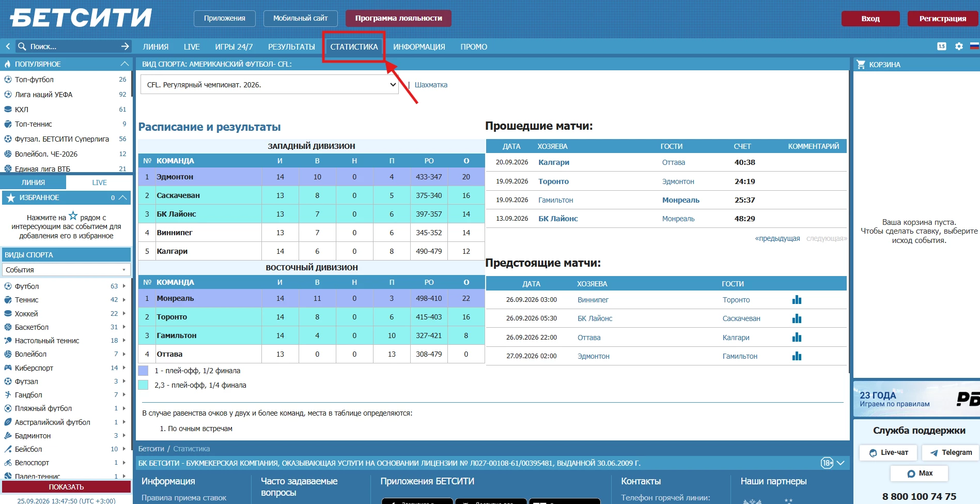
Task: Click the Велоспорт bicycle icon
Action: coord(8,463)
